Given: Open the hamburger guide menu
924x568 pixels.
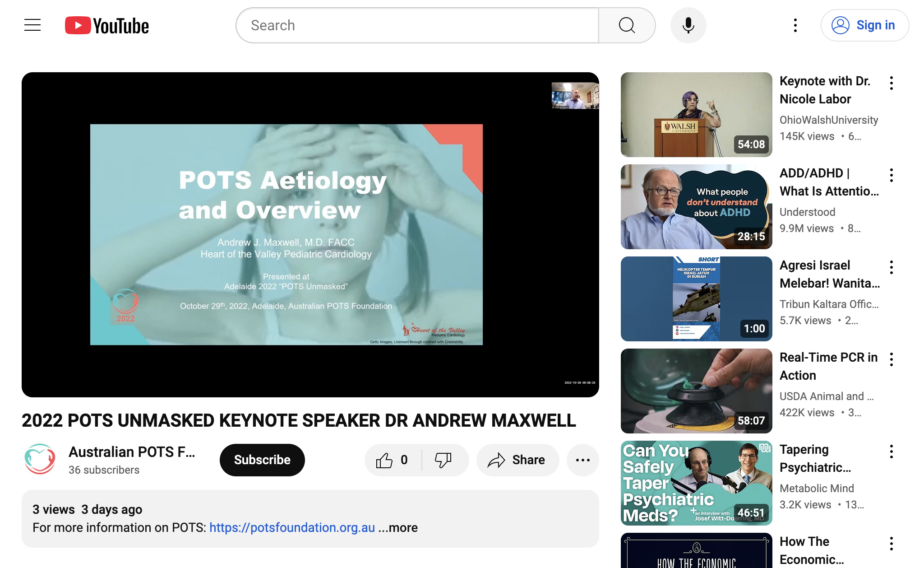Looking at the screenshot, I should pyautogui.click(x=32, y=25).
